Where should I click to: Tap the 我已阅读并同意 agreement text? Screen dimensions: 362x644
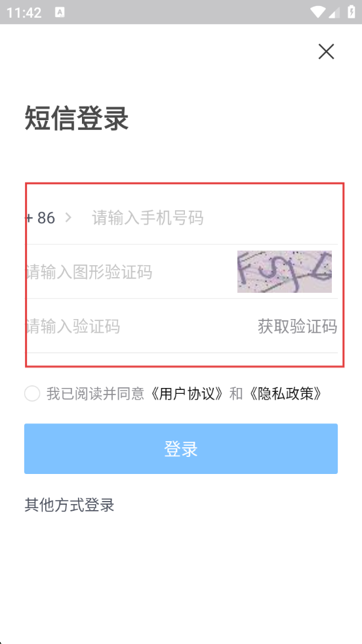click(95, 394)
